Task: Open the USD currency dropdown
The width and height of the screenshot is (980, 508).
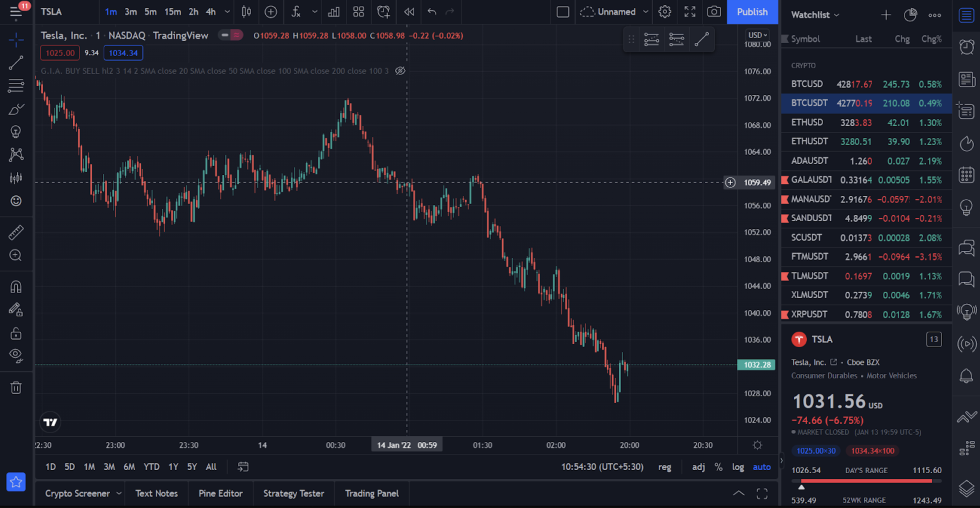Action: [x=757, y=35]
